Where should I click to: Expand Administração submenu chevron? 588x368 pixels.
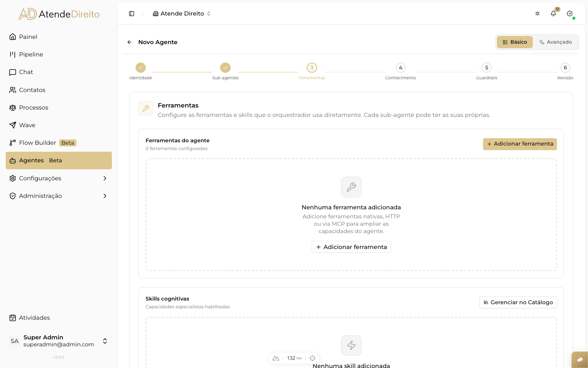coord(105,196)
